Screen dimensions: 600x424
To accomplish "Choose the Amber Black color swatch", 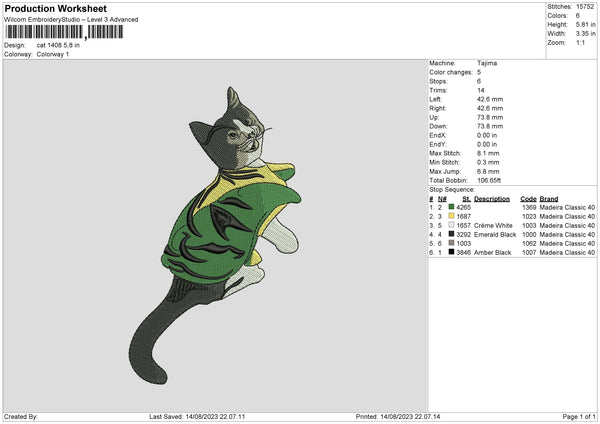I will tap(451, 252).
